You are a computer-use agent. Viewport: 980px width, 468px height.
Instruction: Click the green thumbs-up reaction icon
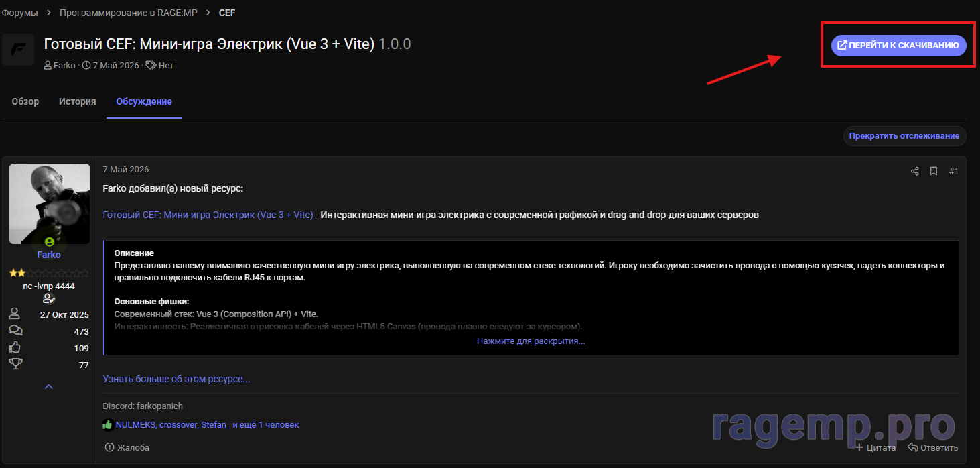(108, 425)
